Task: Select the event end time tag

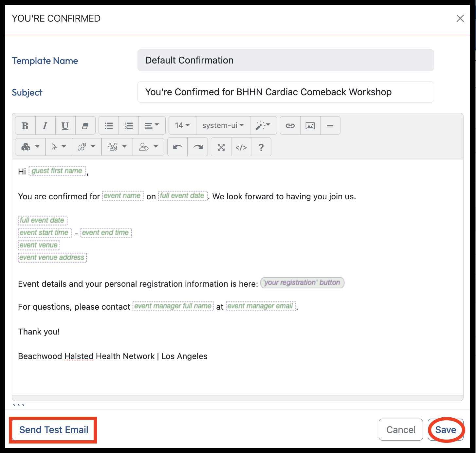Action: (x=106, y=233)
